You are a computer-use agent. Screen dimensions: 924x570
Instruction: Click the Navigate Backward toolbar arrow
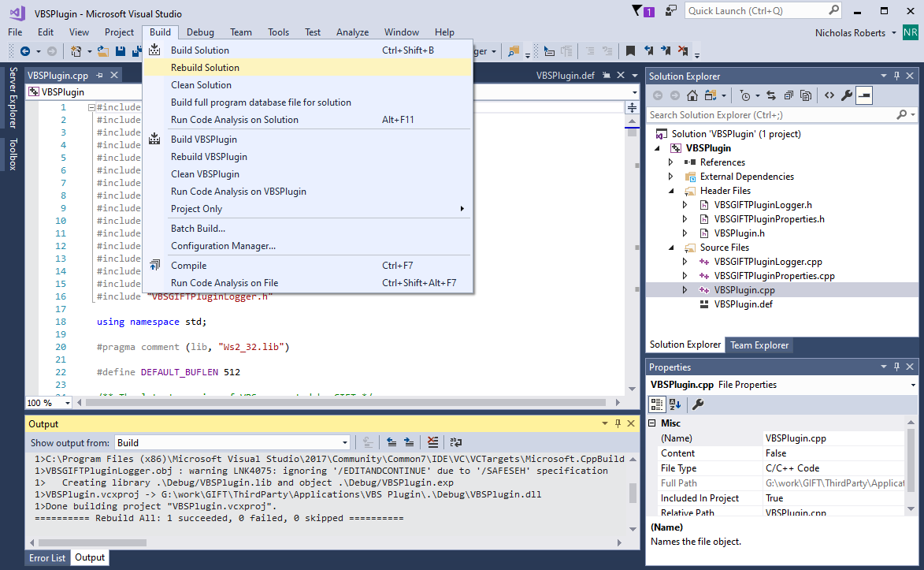(x=24, y=51)
